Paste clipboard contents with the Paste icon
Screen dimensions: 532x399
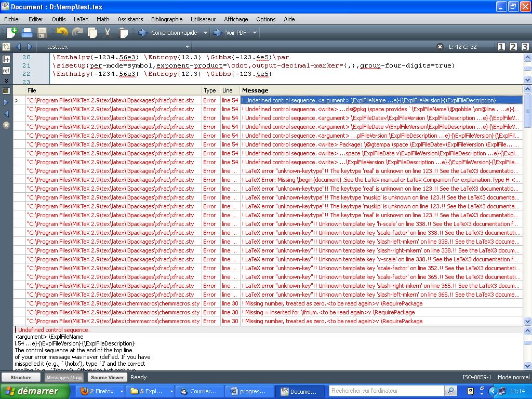124,33
